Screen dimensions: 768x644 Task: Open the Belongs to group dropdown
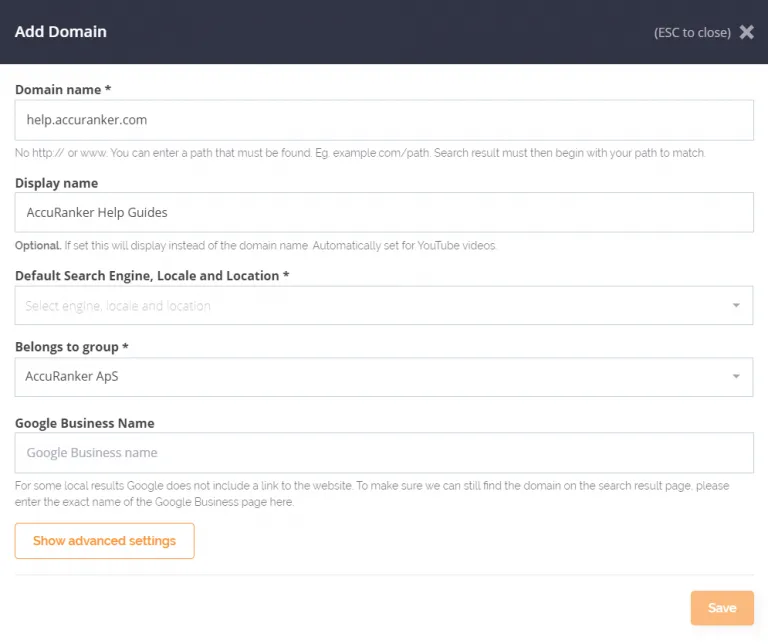pyautogui.click(x=384, y=377)
